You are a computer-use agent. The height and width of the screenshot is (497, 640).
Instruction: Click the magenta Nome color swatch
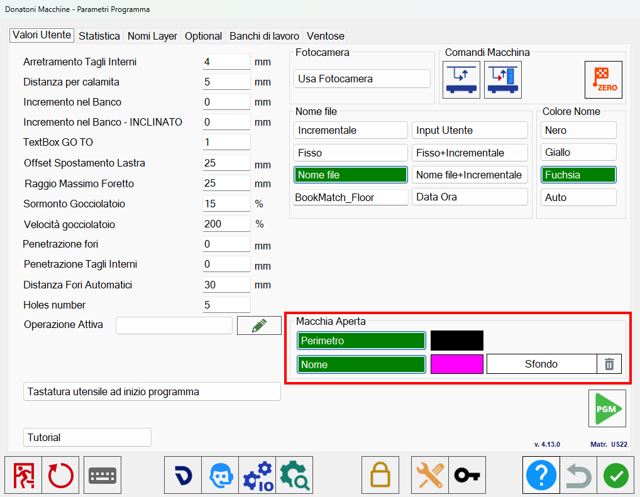[457, 364]
